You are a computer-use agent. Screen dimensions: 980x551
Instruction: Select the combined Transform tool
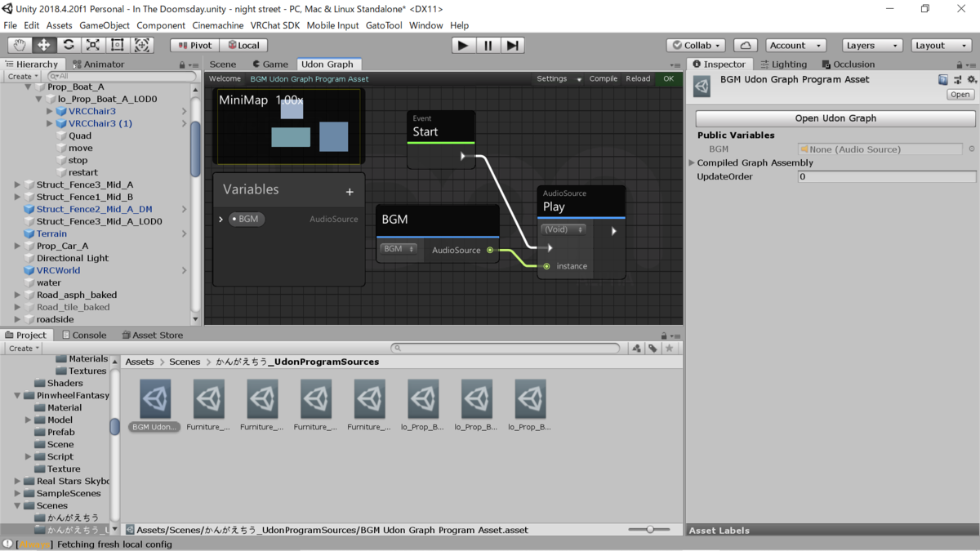(x=142, y=45)
